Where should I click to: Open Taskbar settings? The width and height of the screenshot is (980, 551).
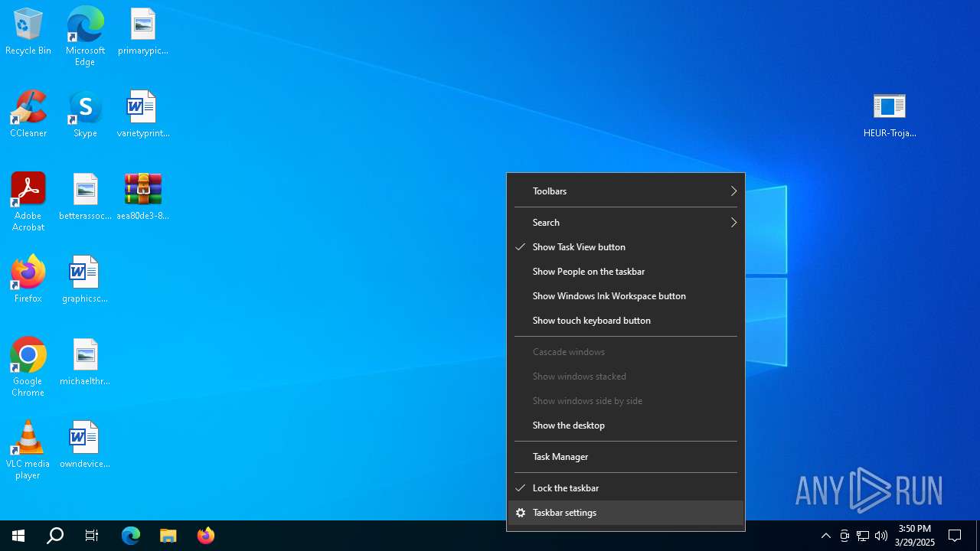pyautogui.click(x=626, y=513)
